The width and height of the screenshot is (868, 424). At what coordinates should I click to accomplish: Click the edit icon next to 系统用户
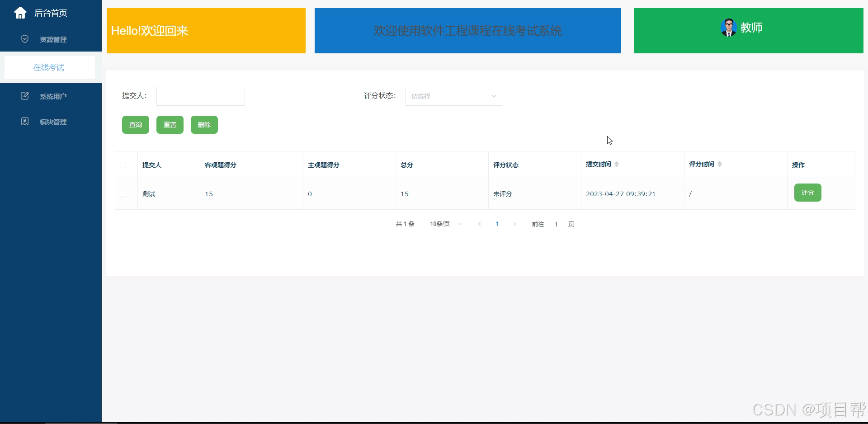[x=25, y=96]
